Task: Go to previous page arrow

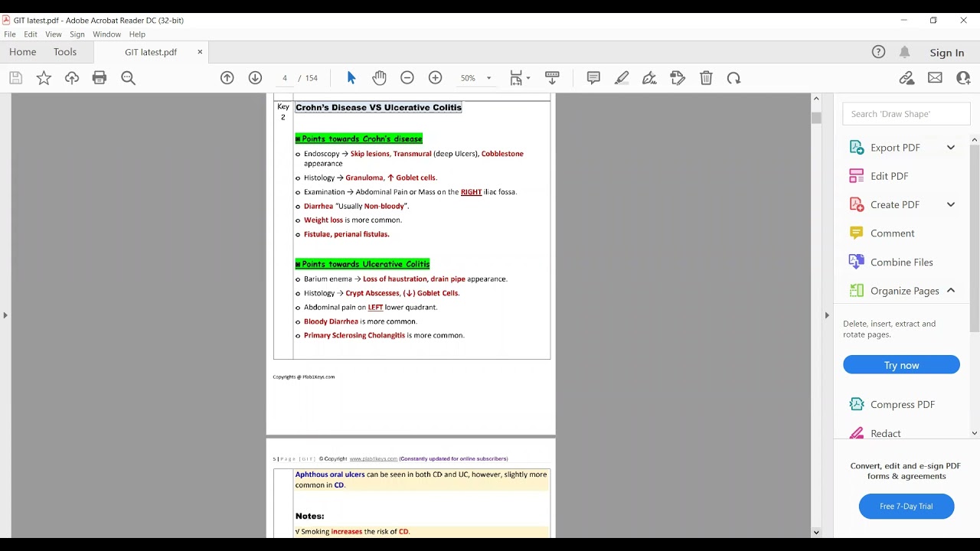Action: point(227,78)
